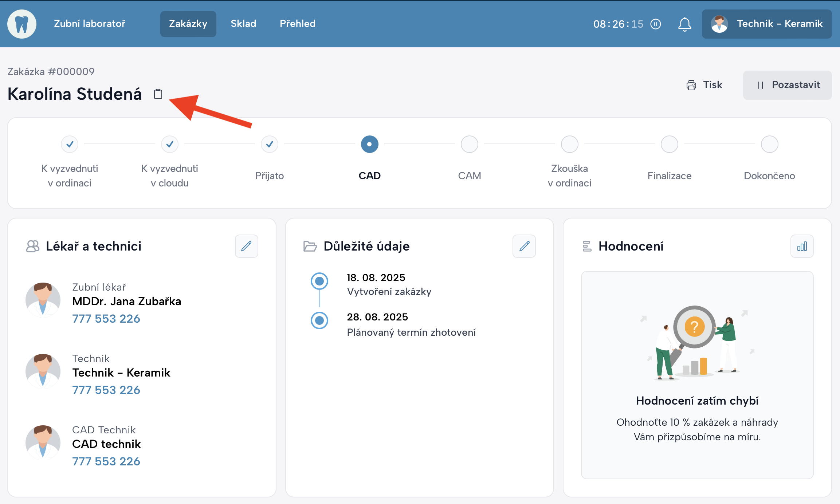Image resolution: width=840 pixels, height=504 pixels.
Task: Open Technik – Keramik user menu
Action: (767, 24)
